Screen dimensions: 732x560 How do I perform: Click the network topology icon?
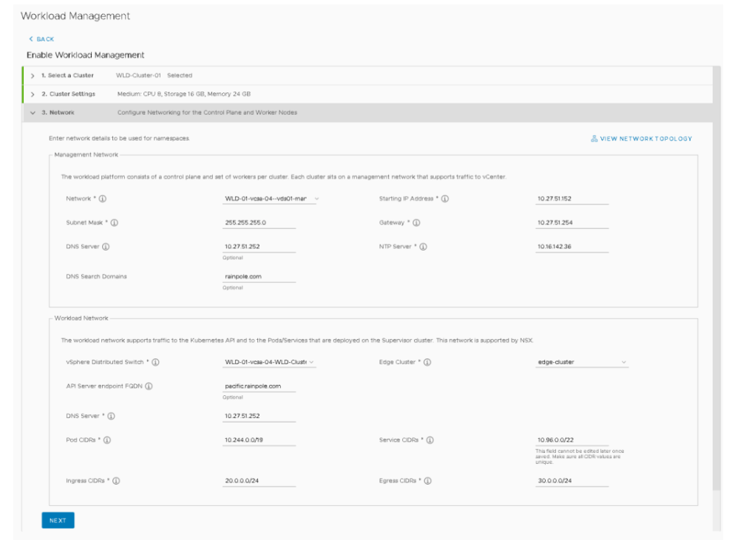(x=594, y=138)
